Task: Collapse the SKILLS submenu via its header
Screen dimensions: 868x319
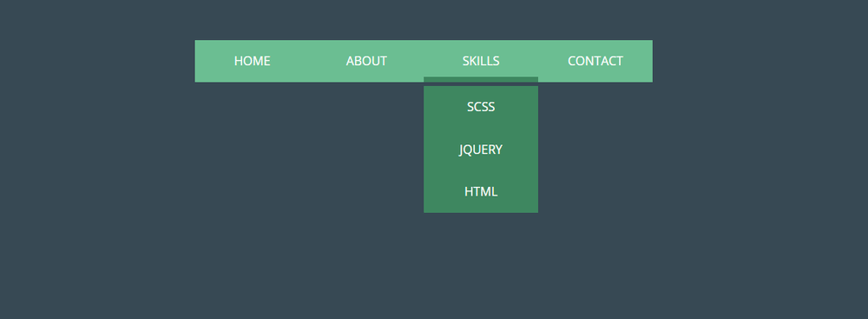Action: click(481, 61)
